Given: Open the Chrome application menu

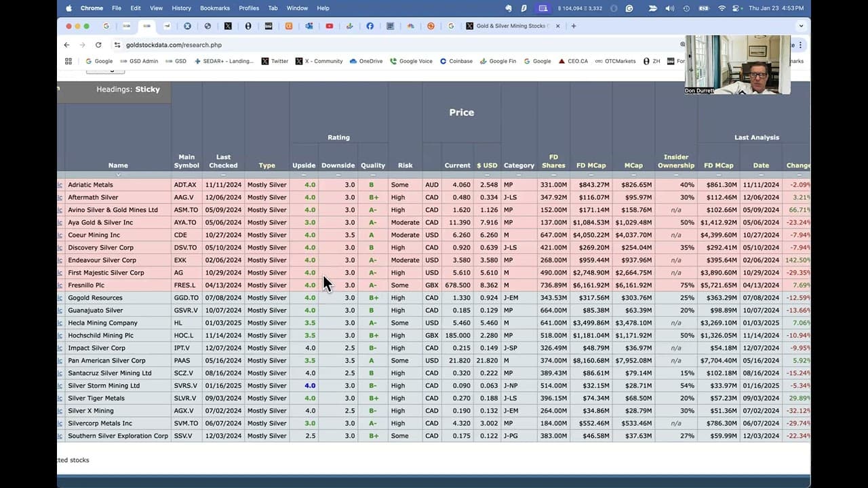Looking at the screenshot, I should (92, 8).
